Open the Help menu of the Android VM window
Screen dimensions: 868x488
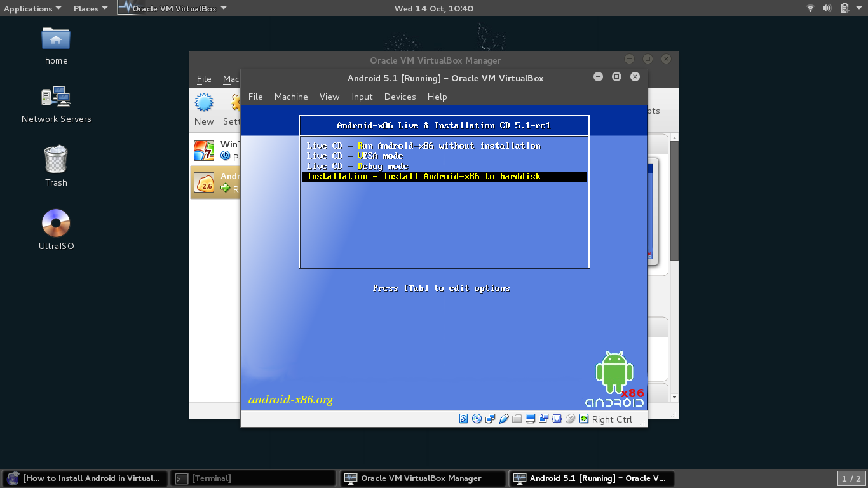tap(437, 97)
